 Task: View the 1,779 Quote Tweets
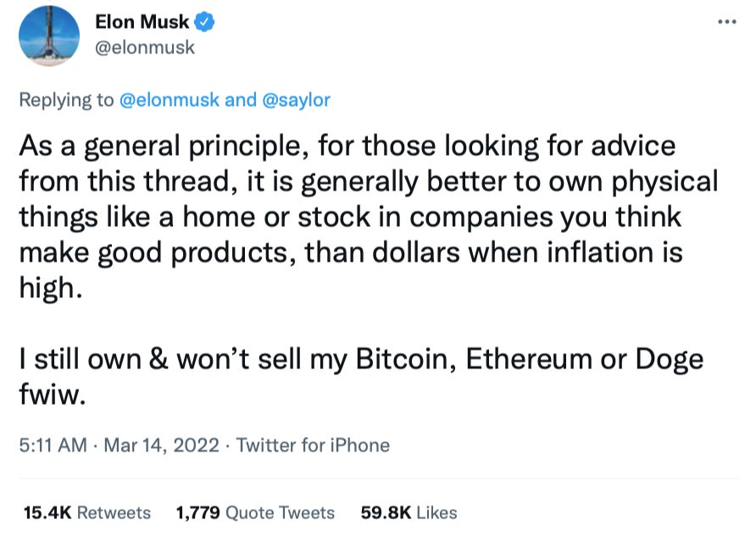[254, 512]
